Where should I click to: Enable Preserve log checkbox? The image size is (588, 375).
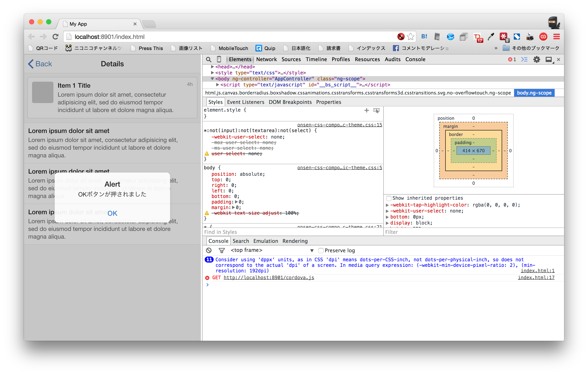tap(321, 250)
